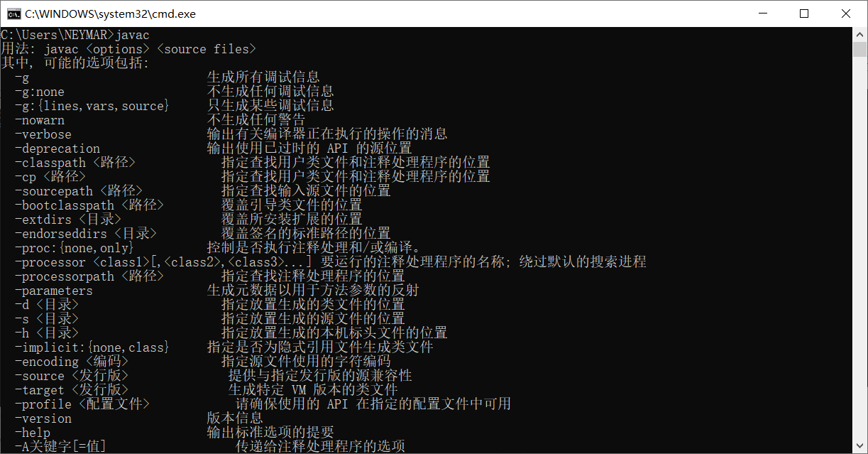Click the -deprecation option text

[57, 148]
